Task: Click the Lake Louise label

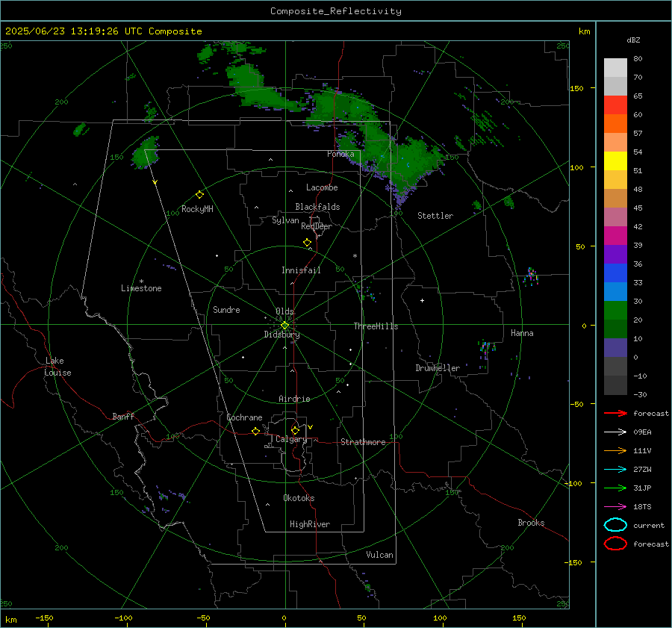Action: (57, 367)
